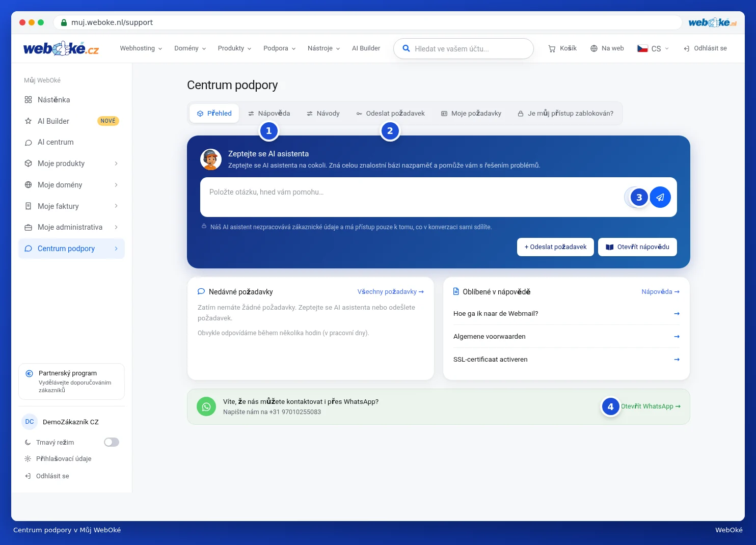Screen dimensions: 756x545
Task: Click the Algemene voorwaarden article
Action: [566, 337]
